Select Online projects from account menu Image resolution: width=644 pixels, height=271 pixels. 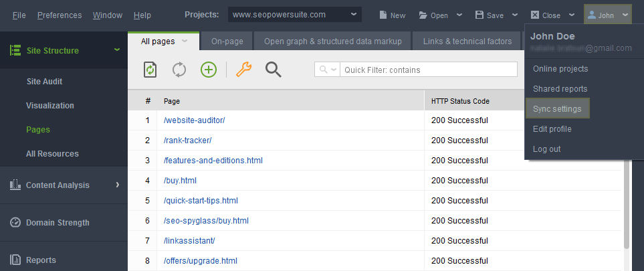560,69
